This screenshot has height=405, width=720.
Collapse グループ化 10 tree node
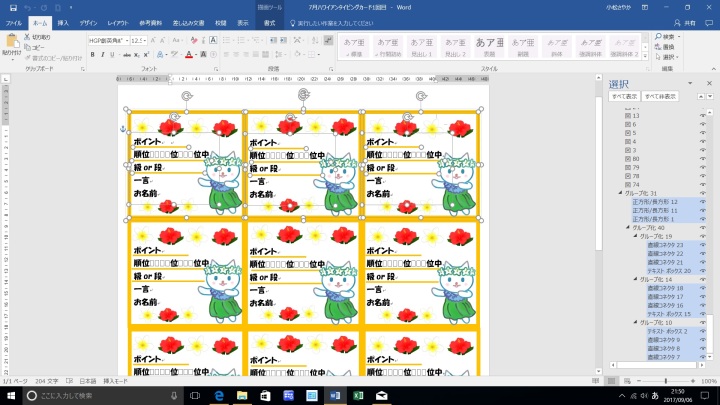[x=636, y=322]
